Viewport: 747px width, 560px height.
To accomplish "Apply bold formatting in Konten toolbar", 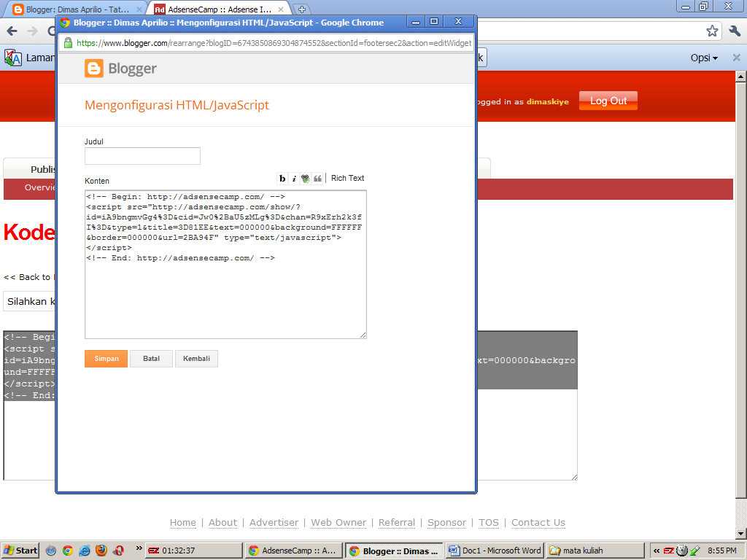I will [282, 179].
